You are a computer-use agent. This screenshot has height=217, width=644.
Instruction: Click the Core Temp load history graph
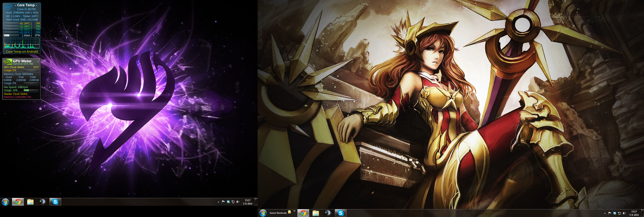(x=22, y=43)
